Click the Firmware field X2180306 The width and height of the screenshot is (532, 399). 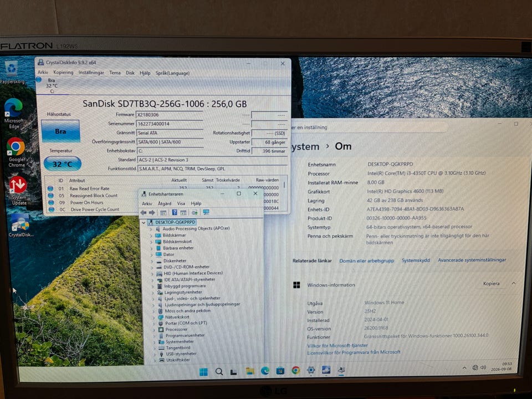coord(170,115)
